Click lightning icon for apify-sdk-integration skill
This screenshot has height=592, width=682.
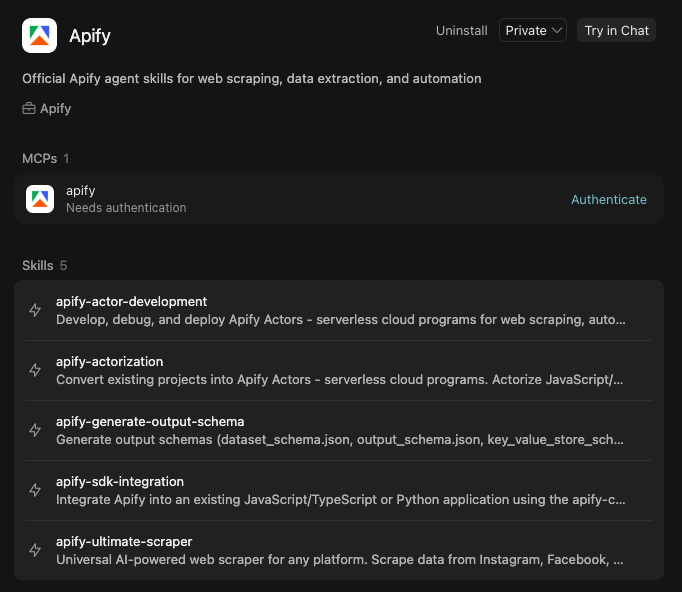tap(35, 490)
